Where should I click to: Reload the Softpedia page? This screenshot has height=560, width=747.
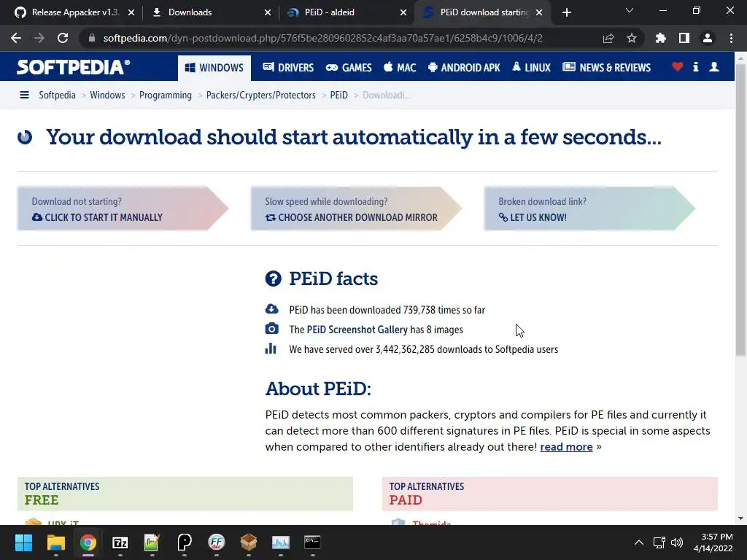63,38
